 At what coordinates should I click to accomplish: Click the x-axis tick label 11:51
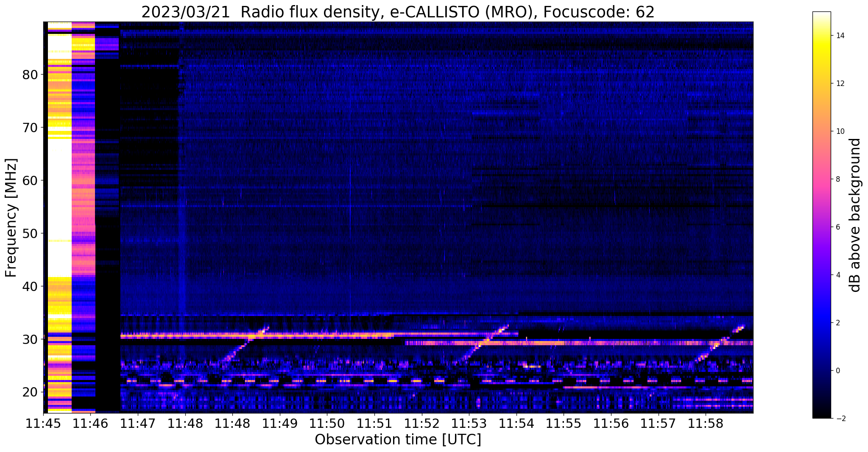click(374, 423)
